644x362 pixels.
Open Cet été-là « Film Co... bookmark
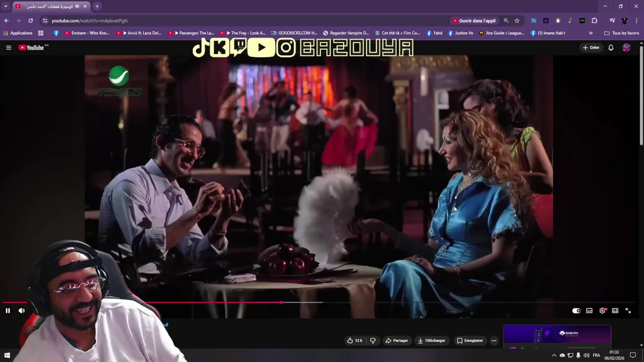397,33
